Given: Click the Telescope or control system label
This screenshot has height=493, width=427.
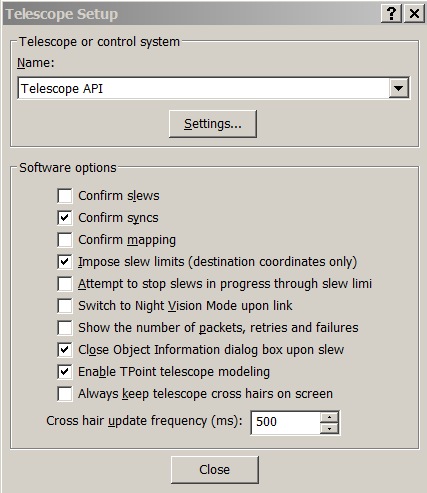Looking at the screenshot, I should coord(99,42).
